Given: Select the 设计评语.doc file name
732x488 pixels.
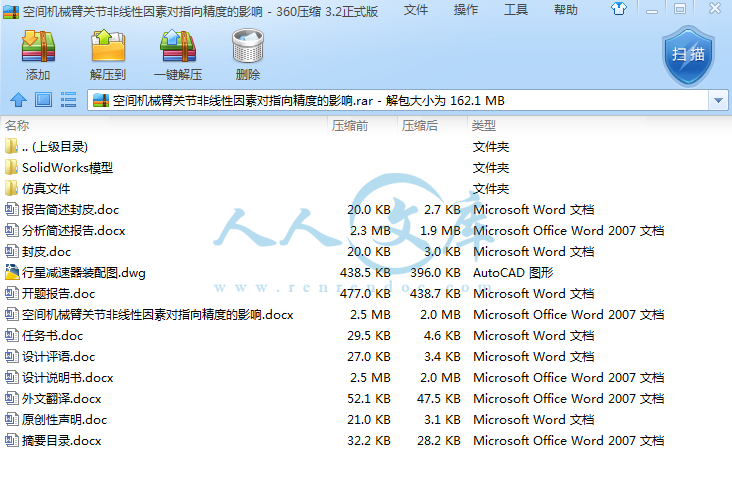Looking at the screenshot, I should 58,357.
